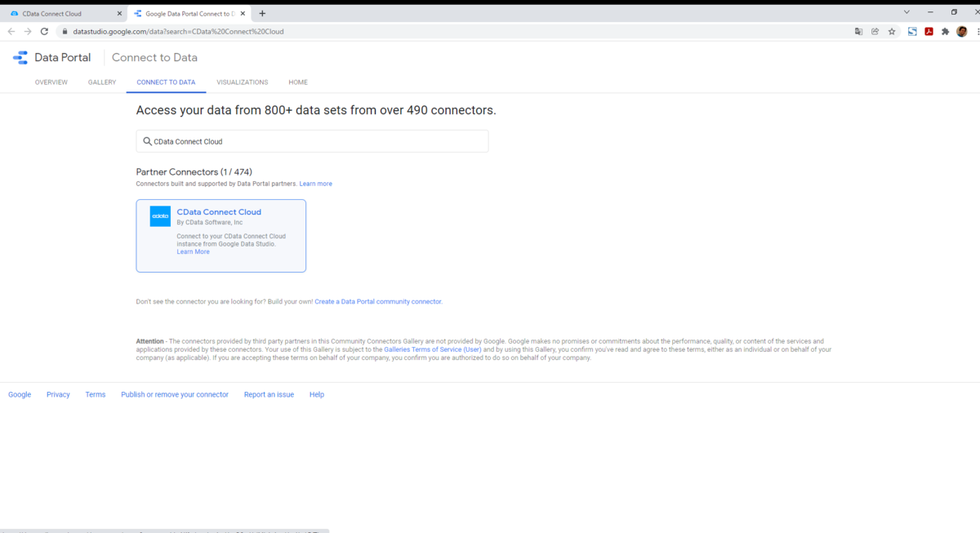Open the Extensions puzzle piece icon

(945, 31)
